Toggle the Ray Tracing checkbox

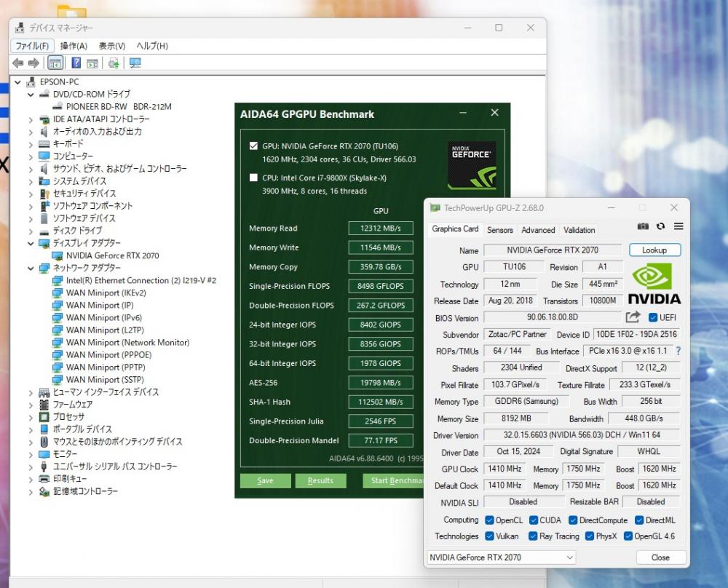click(533, 536)
